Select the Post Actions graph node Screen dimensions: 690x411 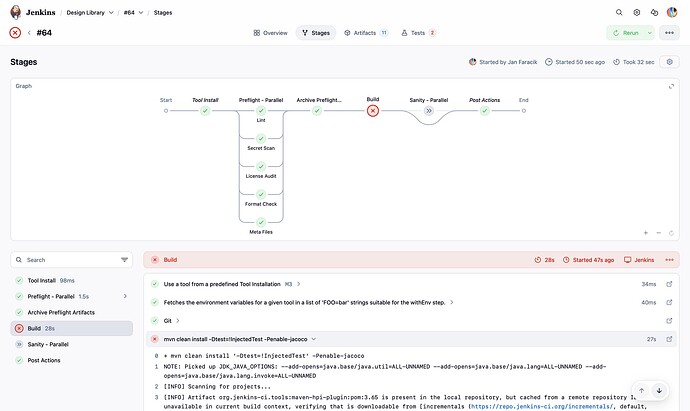coord(484,111)
